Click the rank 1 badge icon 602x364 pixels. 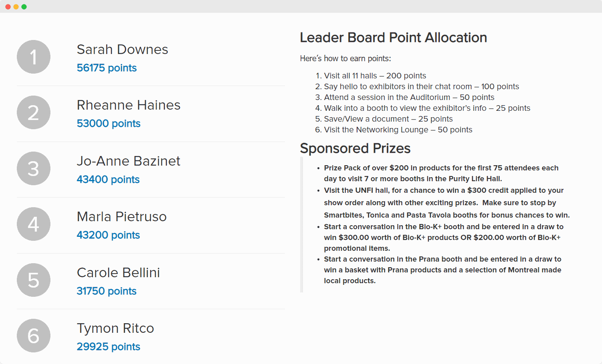click(33, 57)
